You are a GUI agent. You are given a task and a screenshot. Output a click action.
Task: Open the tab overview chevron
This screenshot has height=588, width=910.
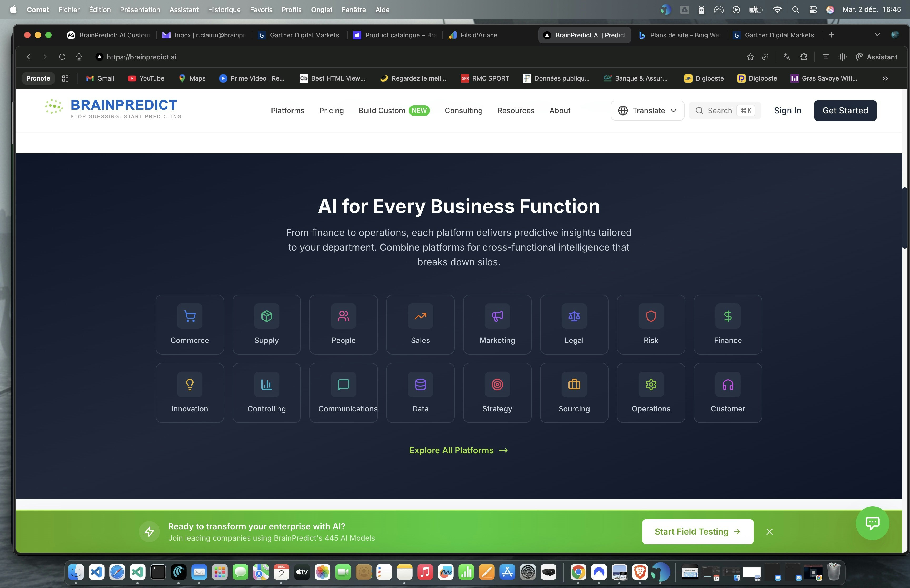(876, 35)
